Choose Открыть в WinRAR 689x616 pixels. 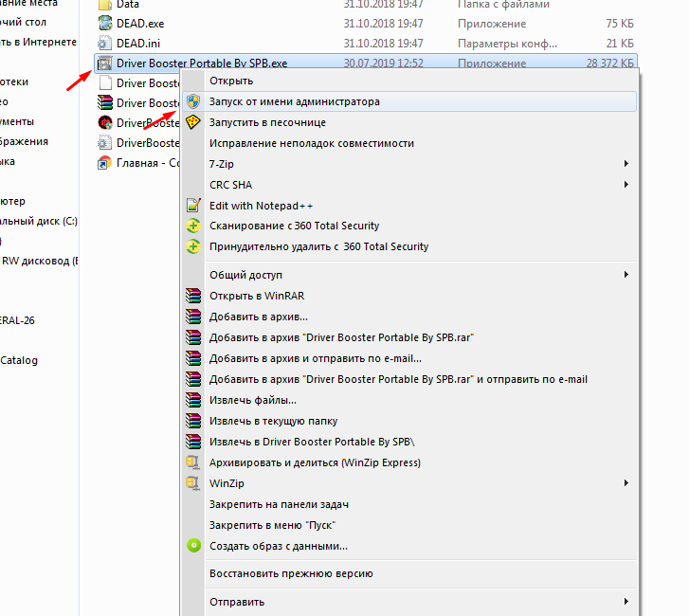coord(409,296)
